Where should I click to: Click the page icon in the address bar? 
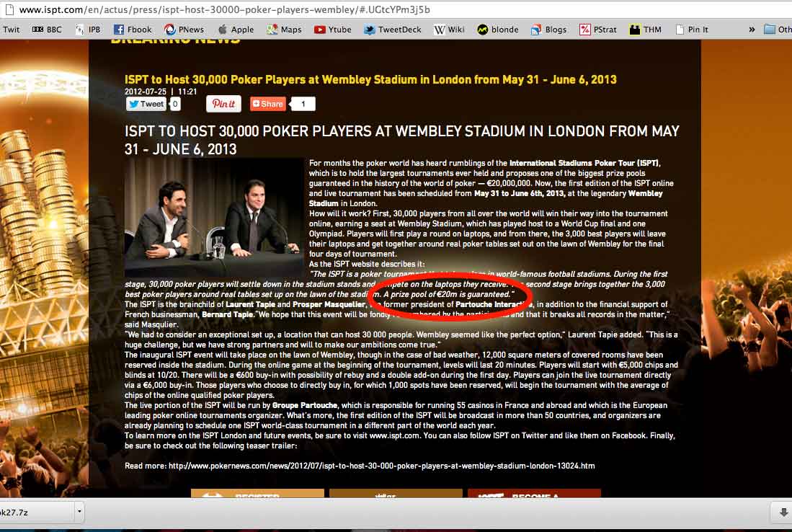(x=9, y=9)
